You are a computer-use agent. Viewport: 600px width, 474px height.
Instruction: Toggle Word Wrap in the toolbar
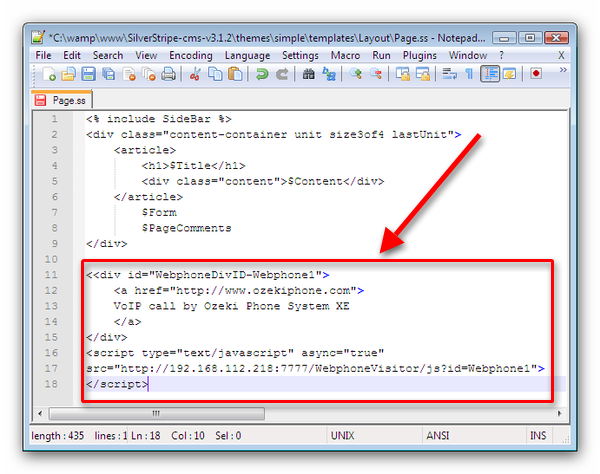(x=448, y=74)
